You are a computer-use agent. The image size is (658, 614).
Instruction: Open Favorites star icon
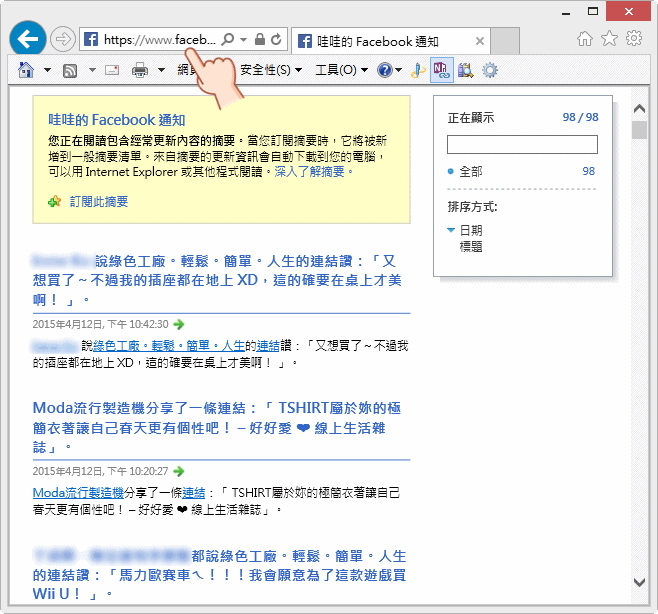pyautogui.click(x=609, y=38)
